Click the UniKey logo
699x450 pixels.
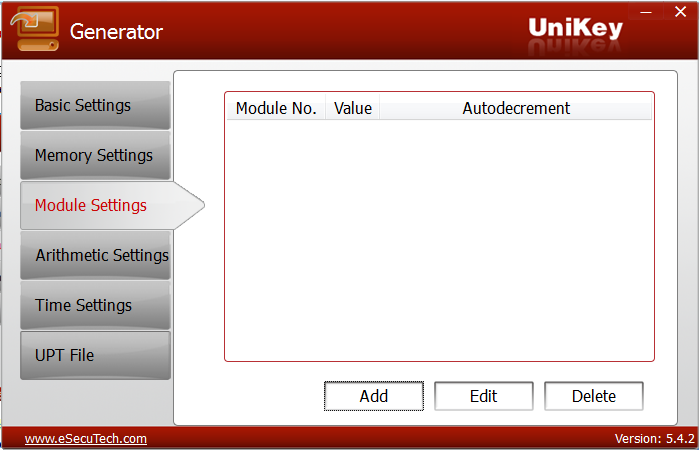pos(575,29)
